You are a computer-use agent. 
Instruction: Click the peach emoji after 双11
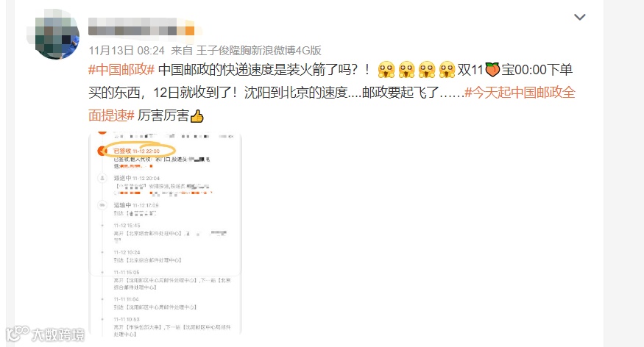pos(492,69)
